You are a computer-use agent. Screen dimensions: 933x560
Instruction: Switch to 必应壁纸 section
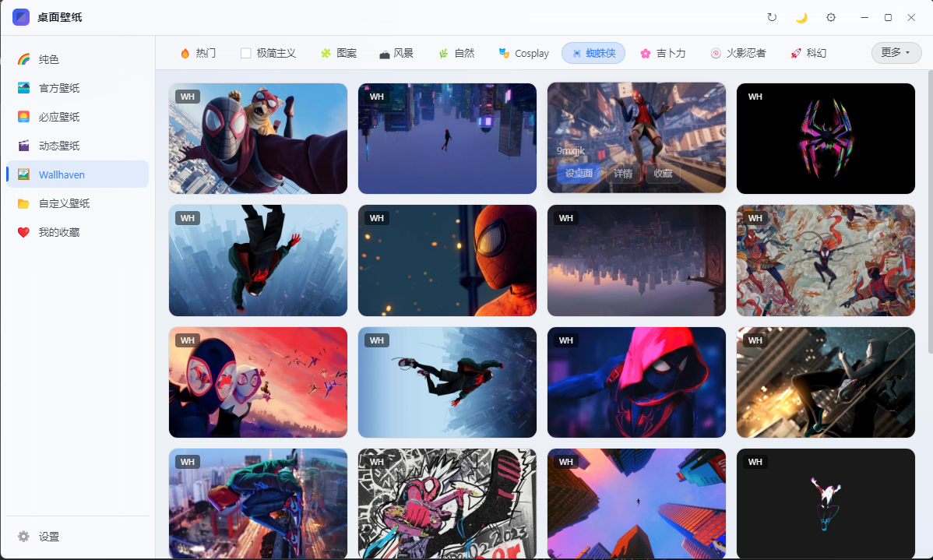[59, 117]
